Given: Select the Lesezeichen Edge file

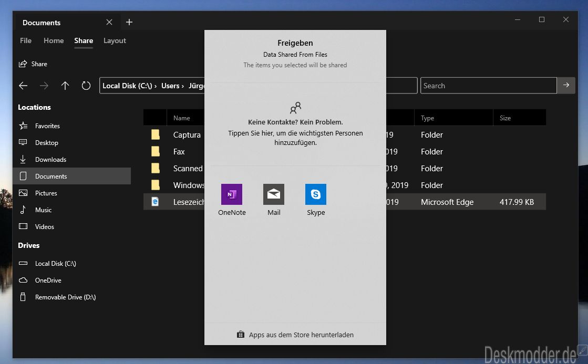Looking at the screenshot, I should tap(345, 202).
